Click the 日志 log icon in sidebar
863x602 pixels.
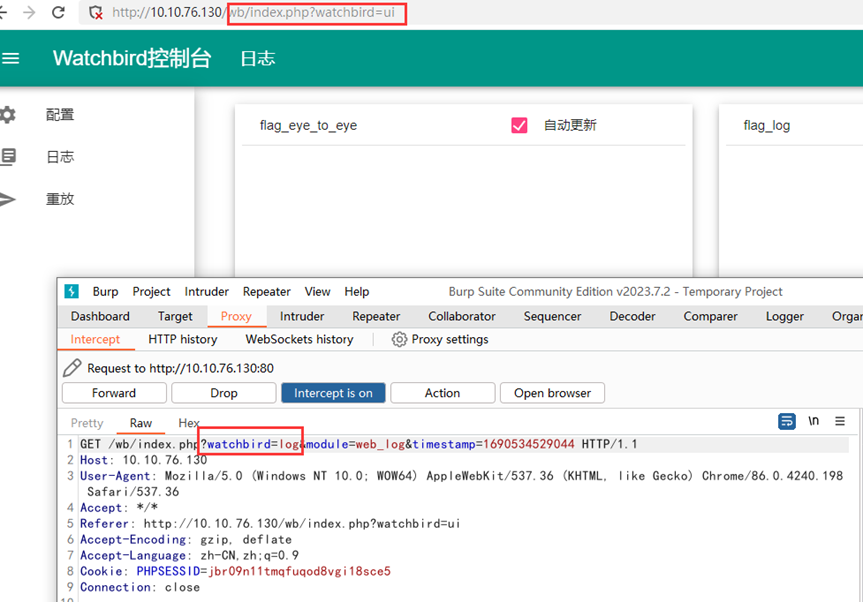pyautogui.click(x=8, y=157)
